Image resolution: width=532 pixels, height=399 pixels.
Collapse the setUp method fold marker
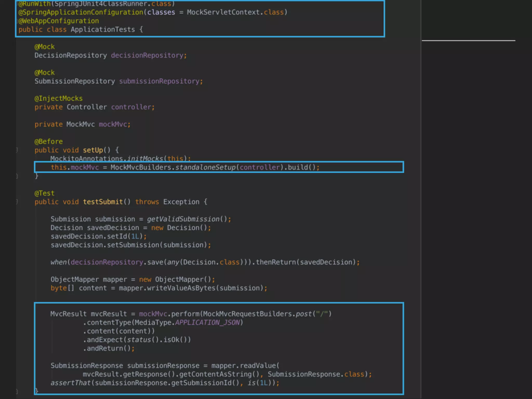click(x=17, y=150)
